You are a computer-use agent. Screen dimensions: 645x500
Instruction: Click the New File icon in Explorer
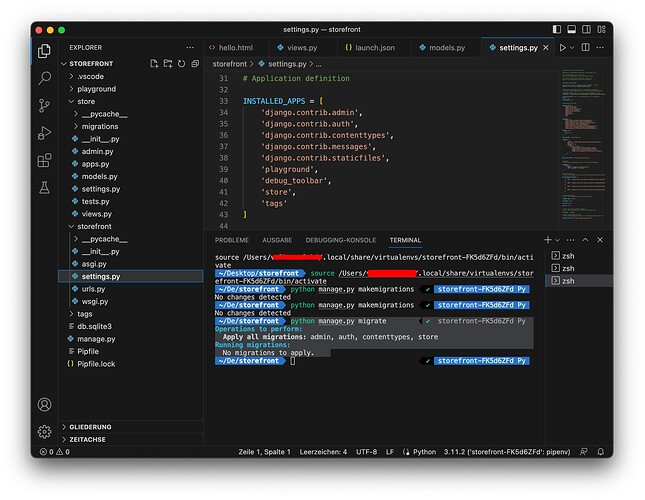[154, 63]
